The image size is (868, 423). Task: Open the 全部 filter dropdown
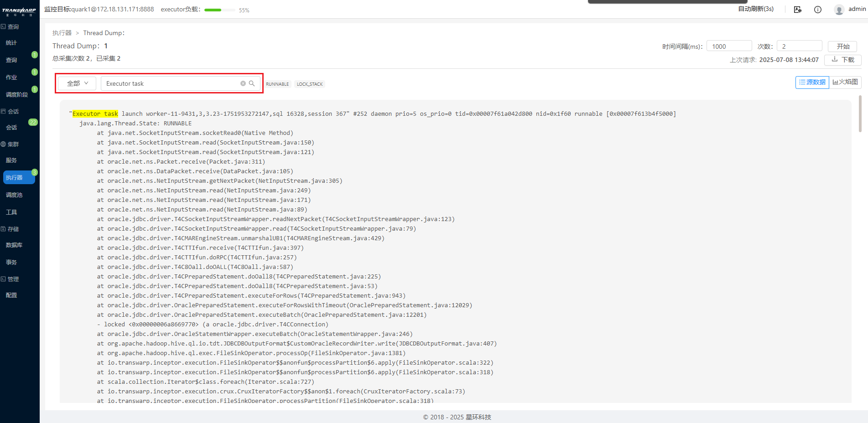77,83
